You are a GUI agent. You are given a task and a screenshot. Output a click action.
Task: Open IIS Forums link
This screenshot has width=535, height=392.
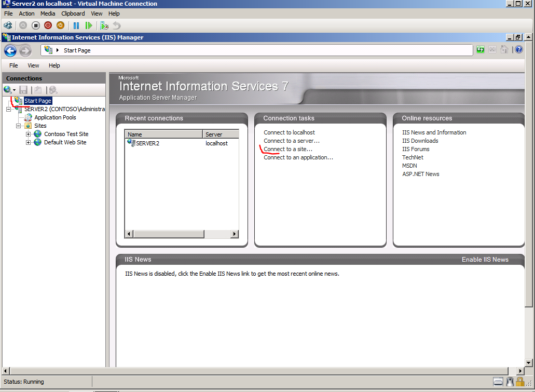[416, 149]
